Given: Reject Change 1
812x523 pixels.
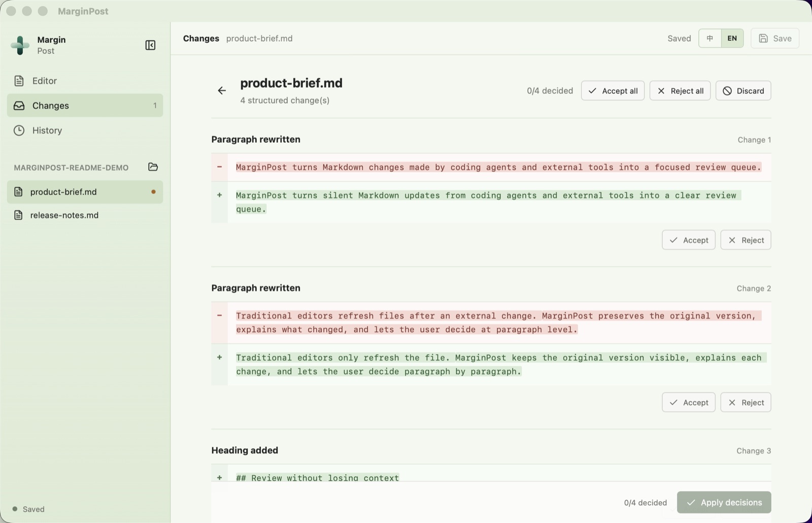Looking at the screenshot, I should click(746, 240).
